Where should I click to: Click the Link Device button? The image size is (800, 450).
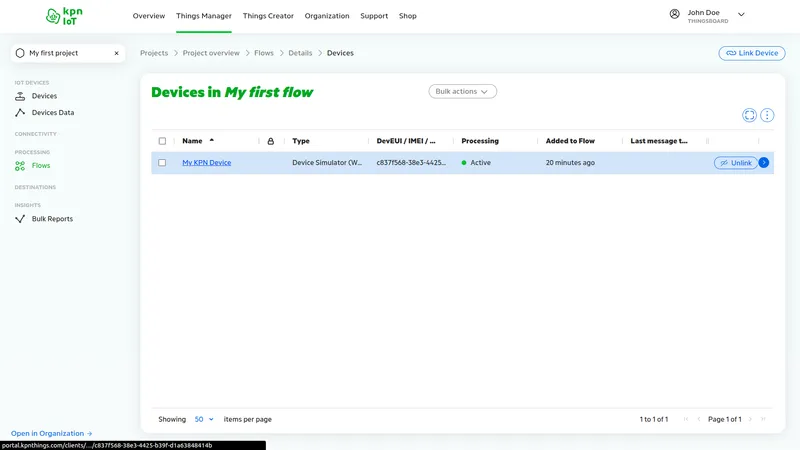pos(752,53)
